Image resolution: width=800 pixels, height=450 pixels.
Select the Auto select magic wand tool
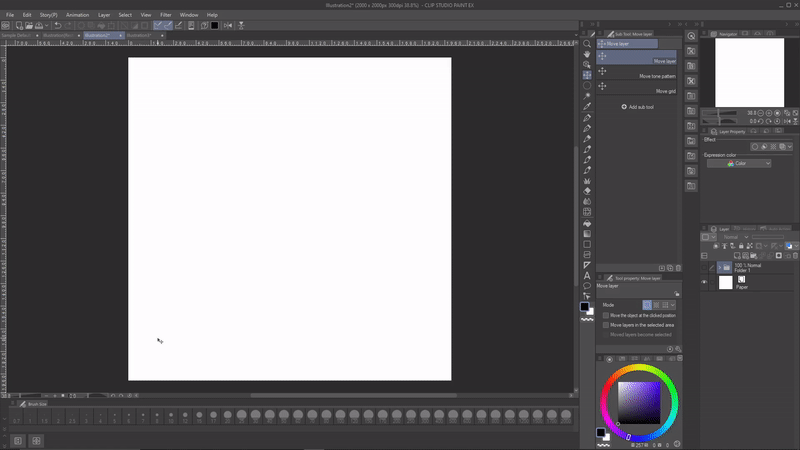click(587, 96)
